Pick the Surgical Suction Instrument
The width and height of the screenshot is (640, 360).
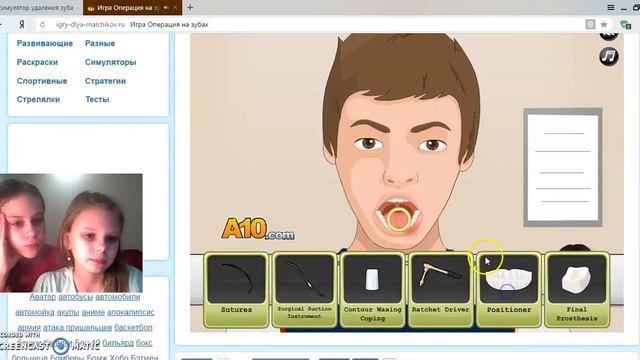(304, 290)
